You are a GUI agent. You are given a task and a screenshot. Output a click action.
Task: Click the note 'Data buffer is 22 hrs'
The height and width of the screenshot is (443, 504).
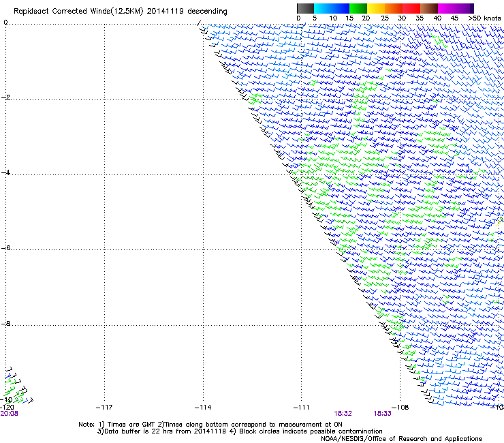[x=140, y=431]
